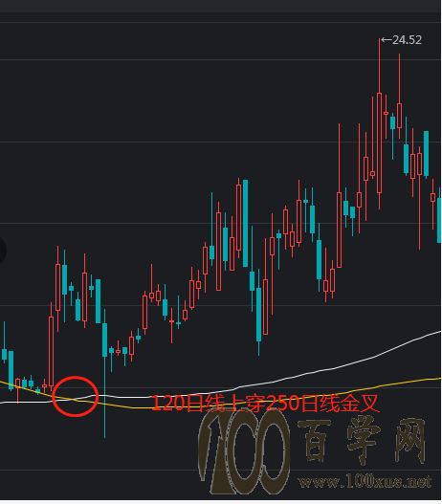Select the red circle golden cross annotation
Viewport: 442px width, 504px height.
[75, 396]
